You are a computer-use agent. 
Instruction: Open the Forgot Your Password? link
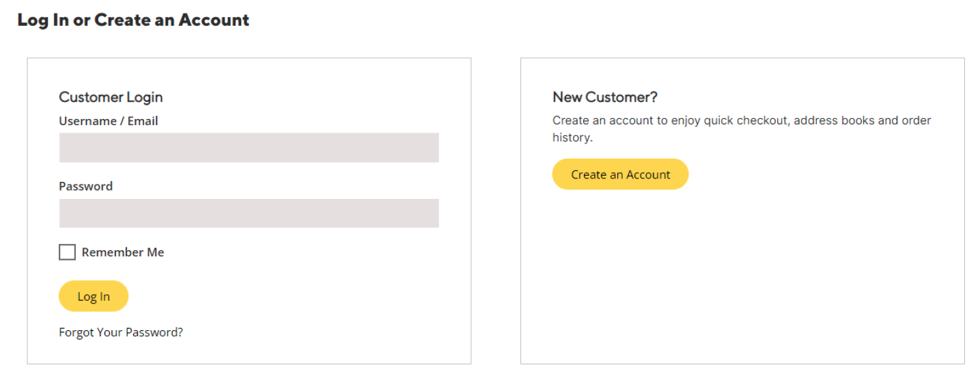tap(121, 333)
